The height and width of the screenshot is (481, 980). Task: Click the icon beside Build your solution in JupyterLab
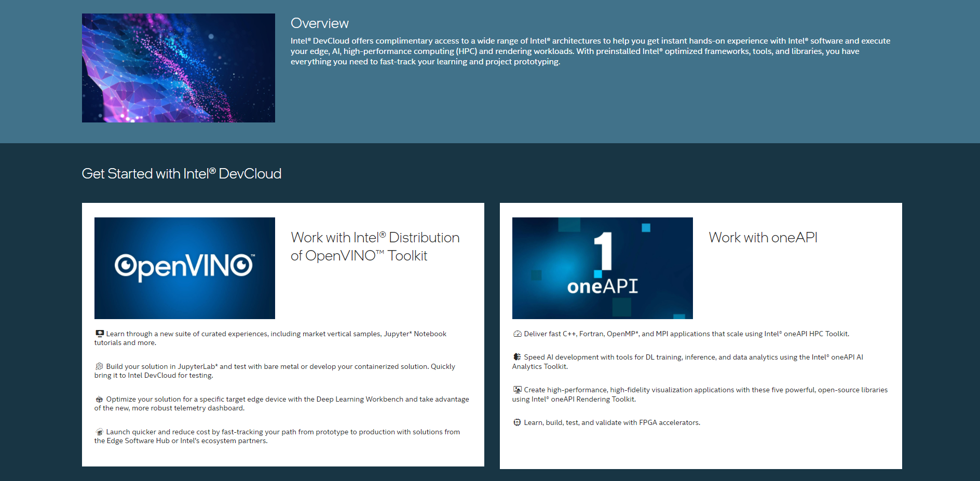[100, 366]
